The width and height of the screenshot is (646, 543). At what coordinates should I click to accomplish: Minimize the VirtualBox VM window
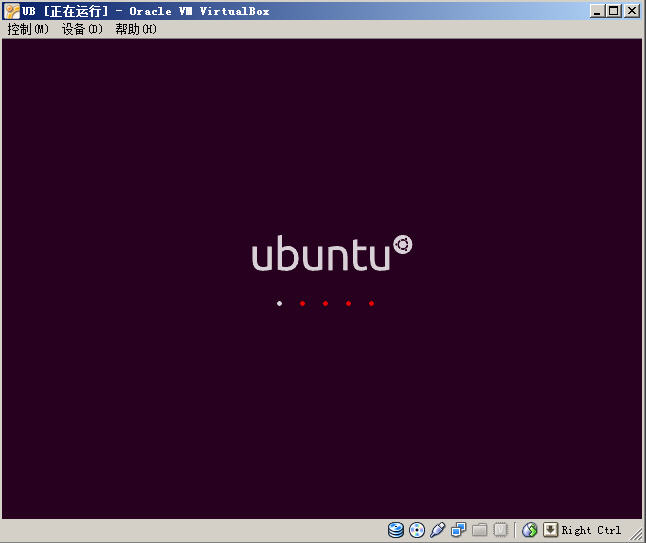[597, 11]
